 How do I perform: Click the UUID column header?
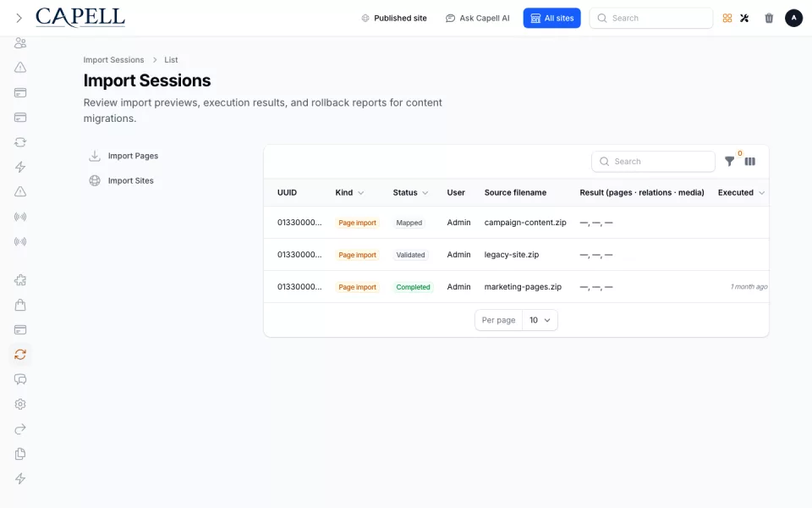[x=287, y=193]
